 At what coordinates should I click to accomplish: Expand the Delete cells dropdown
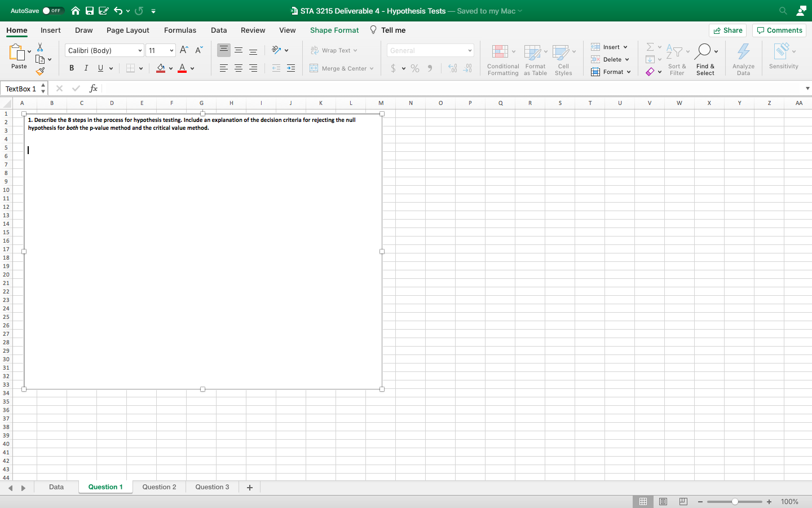pyautogui.click(x=627, y=59)
